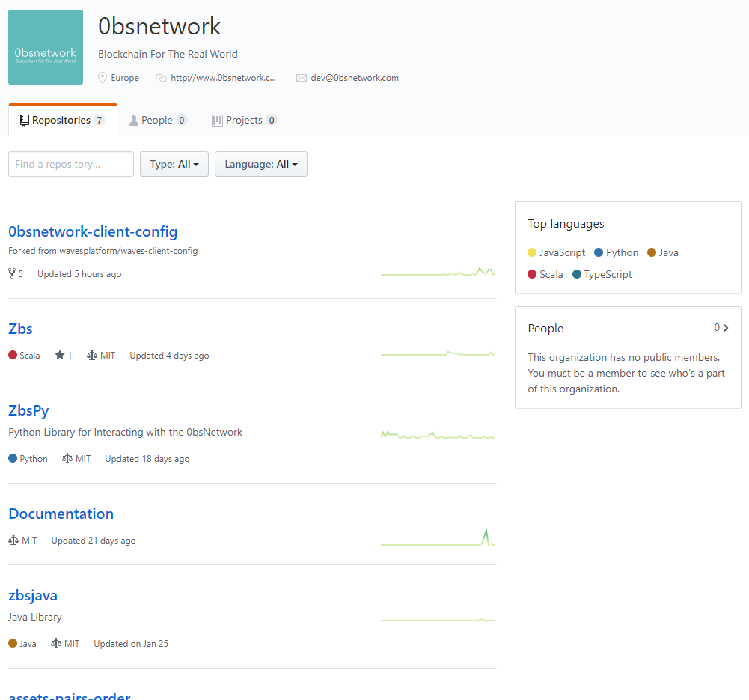Image resolution: width=749 pixels, height=700 pixels.
Task: Click 'Updated 21 days ago' text
Action: 94,541
